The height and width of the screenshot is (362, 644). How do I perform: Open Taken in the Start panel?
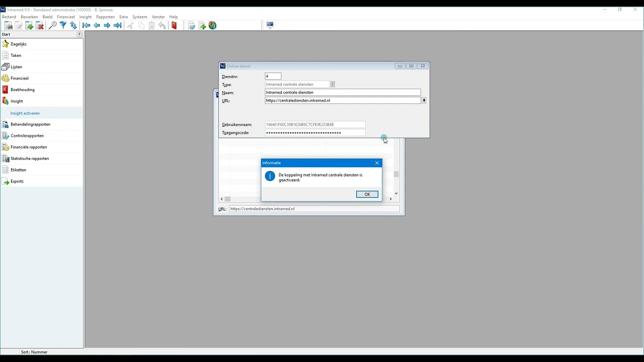pyautogui.click(x=42, y=55)
